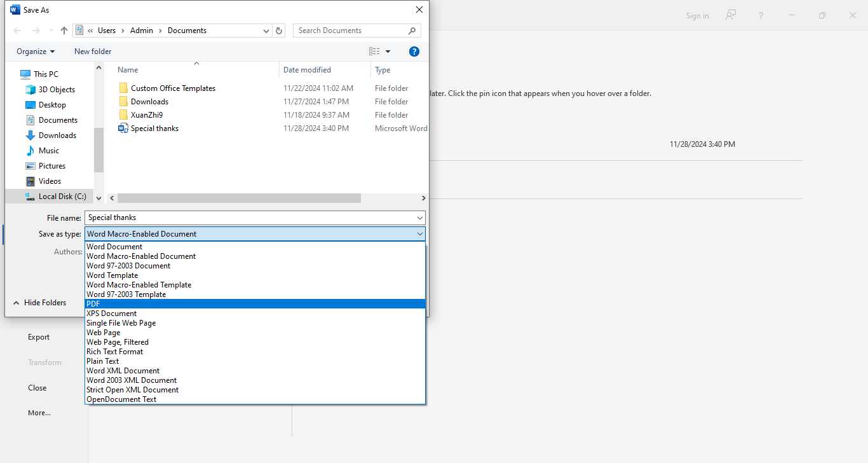The width and height of the screenshot is (868, 463).
Task: Select Local Disk (C:) drive
Action: [x=62, y=197]
